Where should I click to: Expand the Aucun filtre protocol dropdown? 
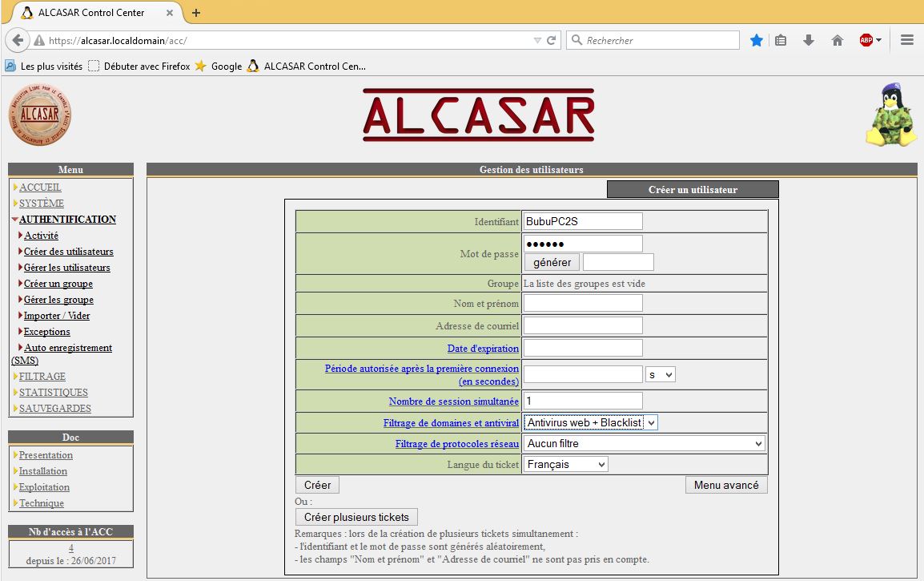click(645, 443)
